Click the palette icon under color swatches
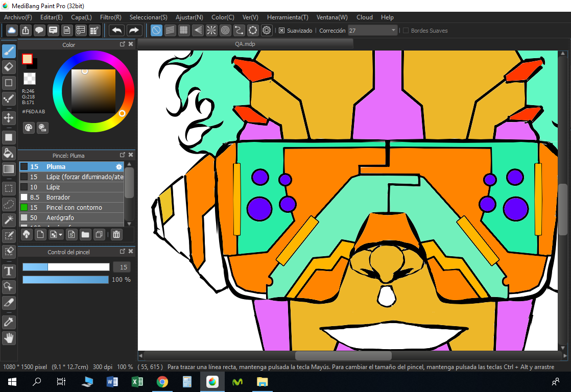 click(x=29, y=128)
